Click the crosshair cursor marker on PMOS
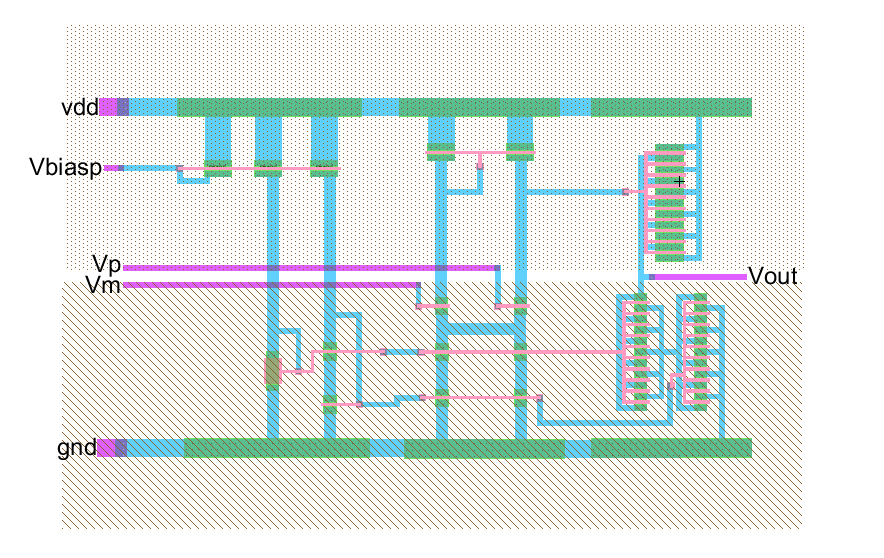Screen dimensions: 884x558 coord(680,181)
